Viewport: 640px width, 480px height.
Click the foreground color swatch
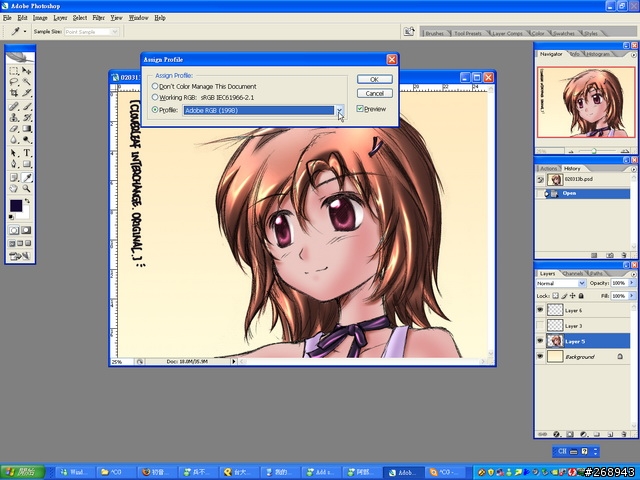16,205
